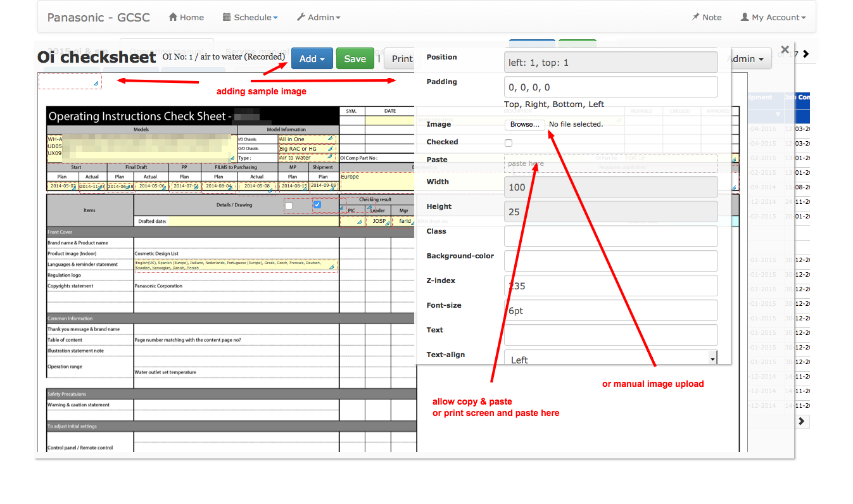
Task: Open the Text-align dropdown
Action: click(610, 359)
